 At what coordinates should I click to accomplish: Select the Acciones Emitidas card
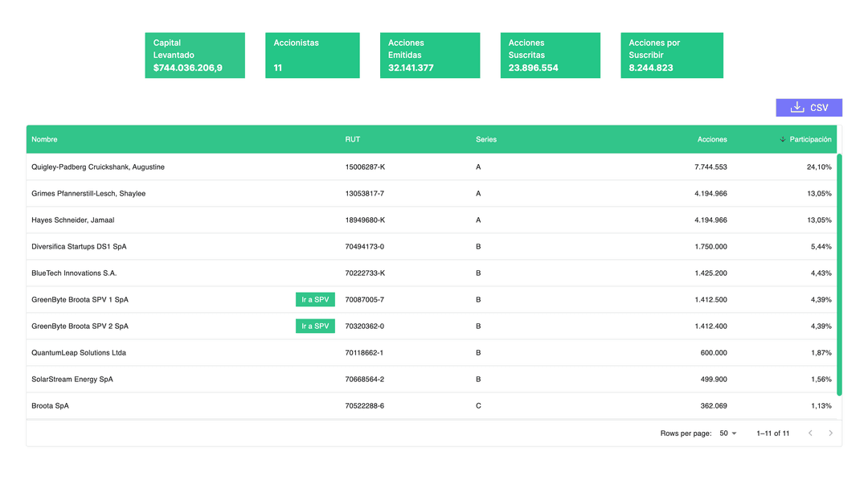tap(429, 55)
